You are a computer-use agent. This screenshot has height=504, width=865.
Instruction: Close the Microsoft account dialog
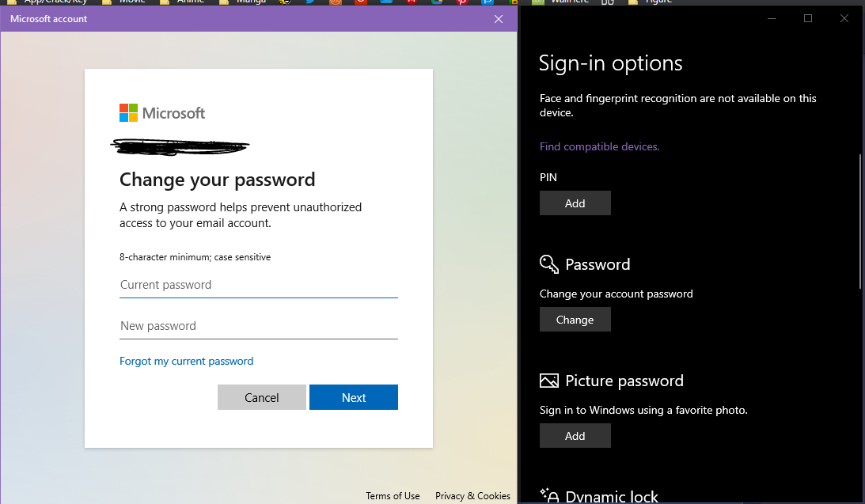pos(498,19)
